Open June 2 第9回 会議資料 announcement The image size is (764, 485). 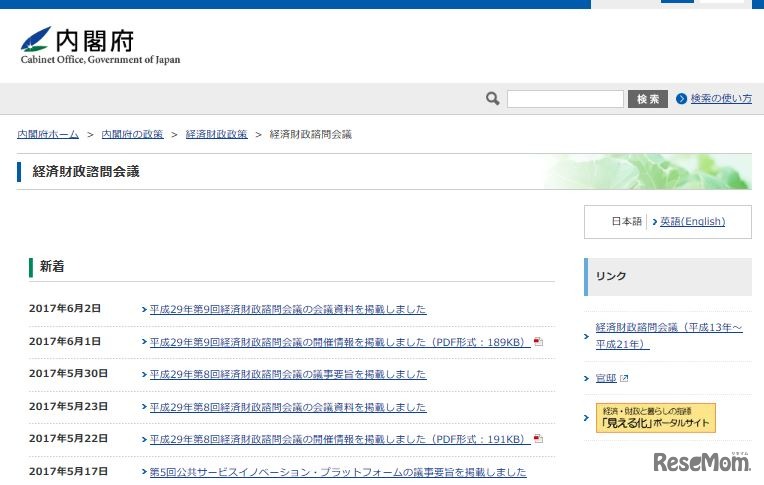coord(288,310)
